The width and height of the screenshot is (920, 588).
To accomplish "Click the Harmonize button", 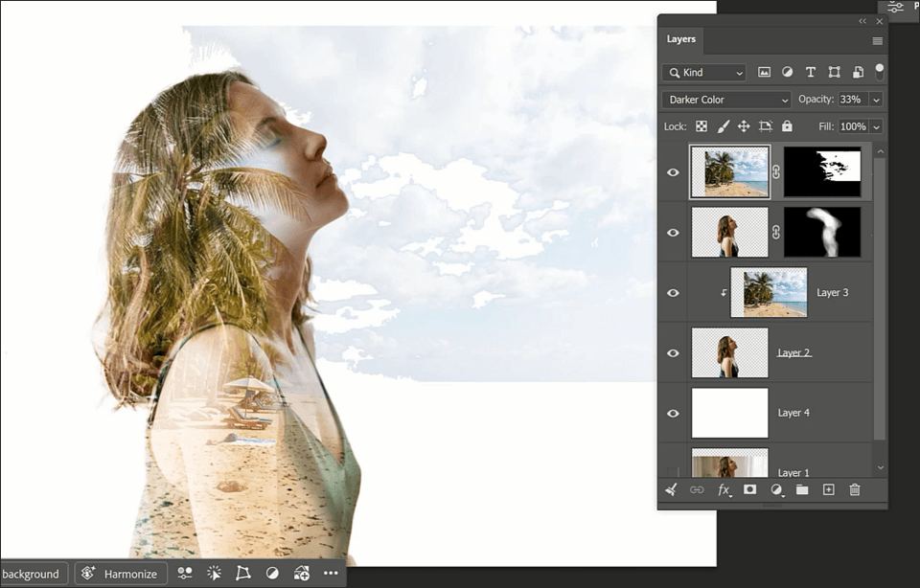I will (122, 574).
